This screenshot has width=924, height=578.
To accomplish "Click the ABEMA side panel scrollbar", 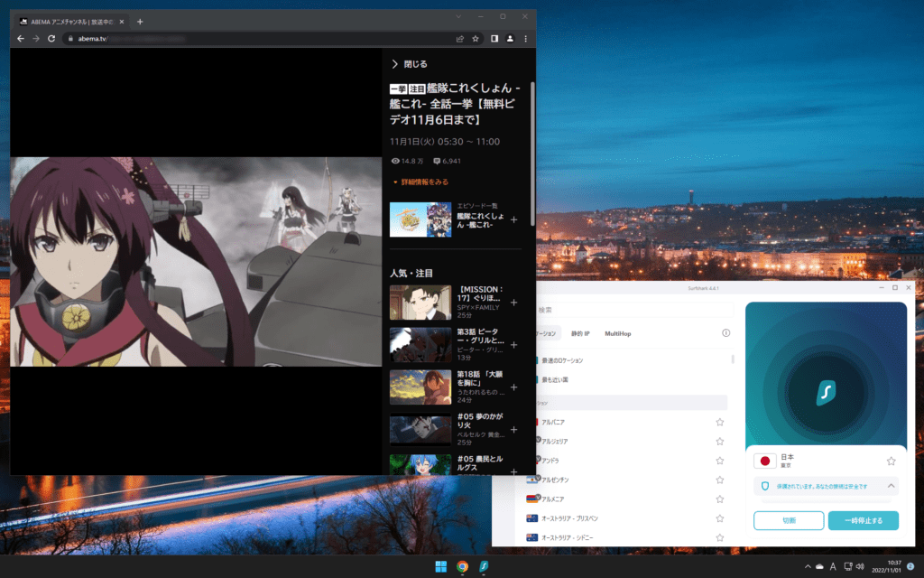I will pos(532,154).
